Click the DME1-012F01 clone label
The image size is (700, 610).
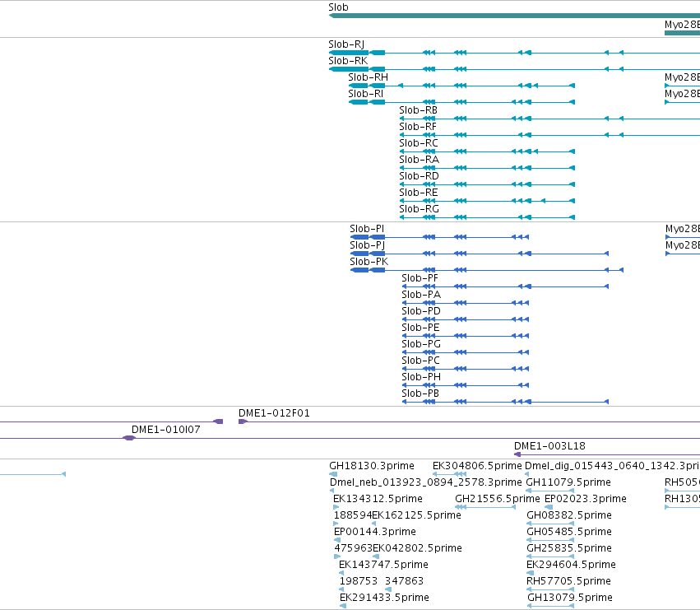[x=274, y=413]
